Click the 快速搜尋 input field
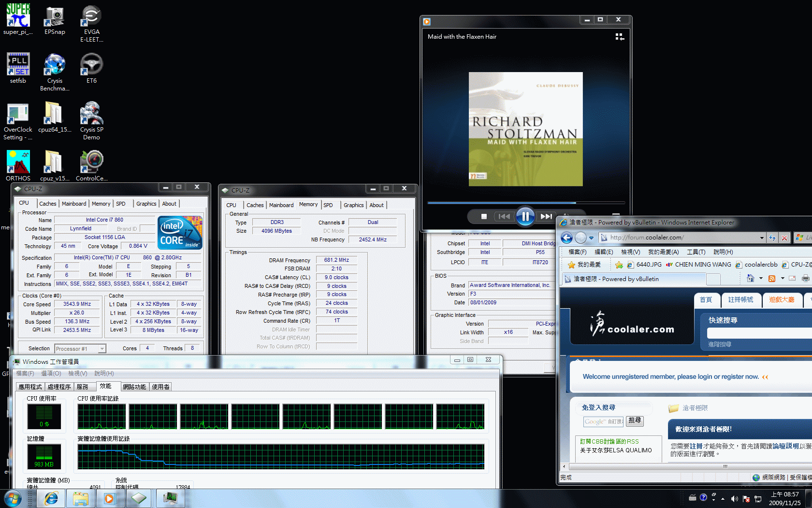Viewport: 812px width, 508px height. [759, 333]
